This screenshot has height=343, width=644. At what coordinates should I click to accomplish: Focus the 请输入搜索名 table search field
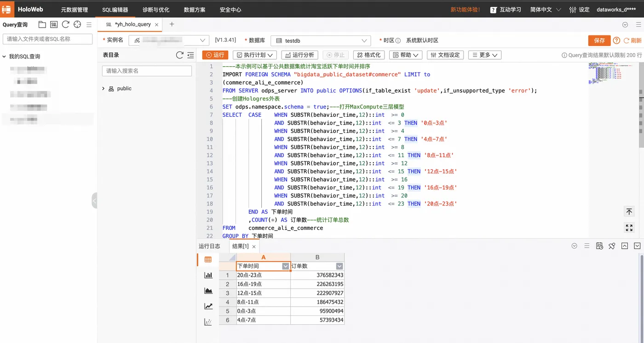pyautogui.click(x=147, y=71)
